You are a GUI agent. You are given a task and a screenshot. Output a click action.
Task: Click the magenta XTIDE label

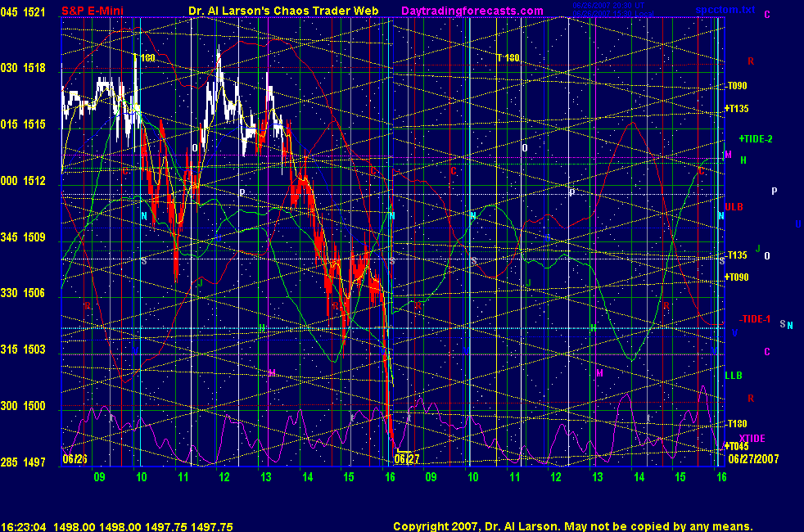[752, 438]
